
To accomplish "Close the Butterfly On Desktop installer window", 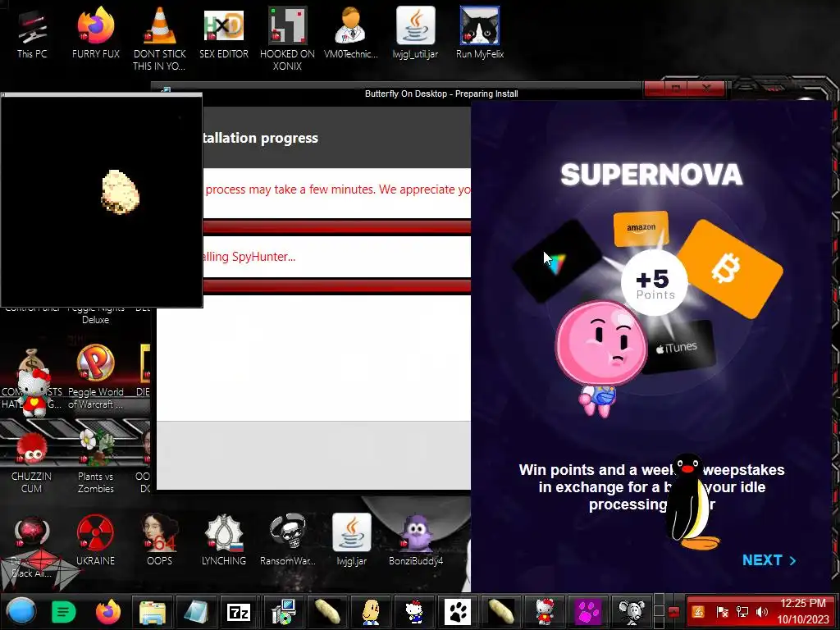I will [x=708, y=88].
